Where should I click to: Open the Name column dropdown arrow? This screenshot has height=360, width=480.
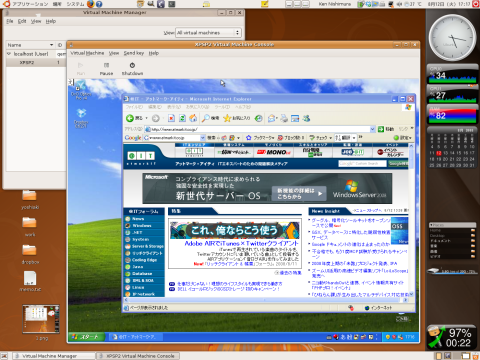pyautogui.click(x=51, y=45)
